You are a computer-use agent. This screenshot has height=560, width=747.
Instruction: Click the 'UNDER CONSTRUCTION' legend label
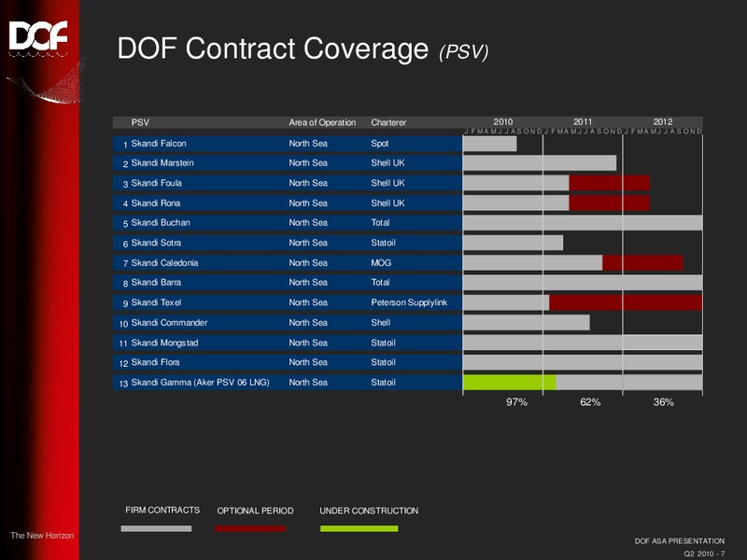(369, 511)
